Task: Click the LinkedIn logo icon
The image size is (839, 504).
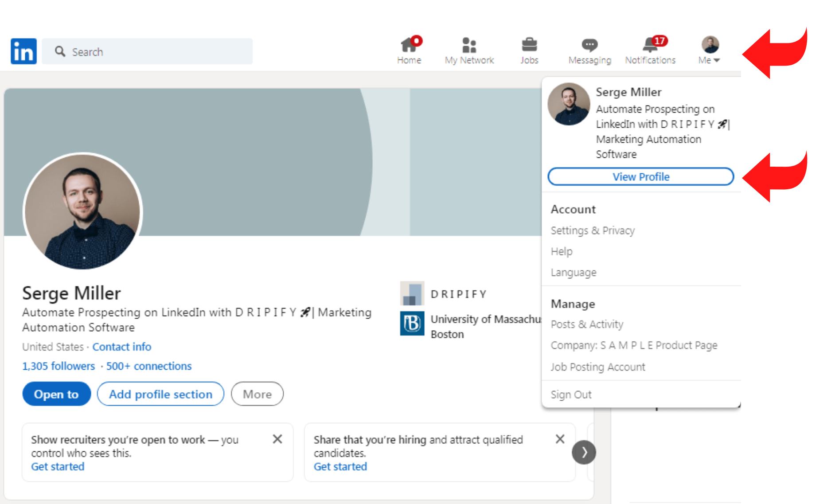Action: coord(23,51)
